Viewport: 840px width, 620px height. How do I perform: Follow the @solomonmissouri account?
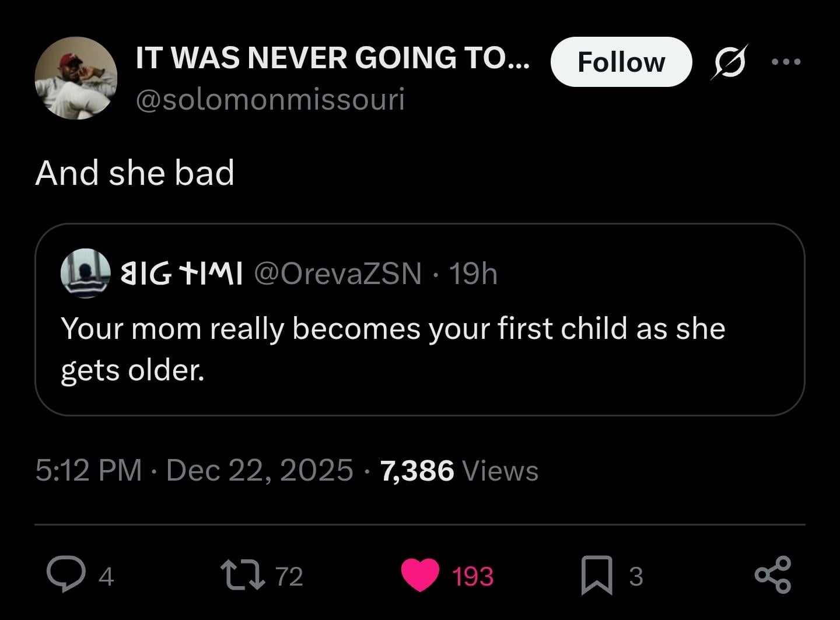point(621,62)
